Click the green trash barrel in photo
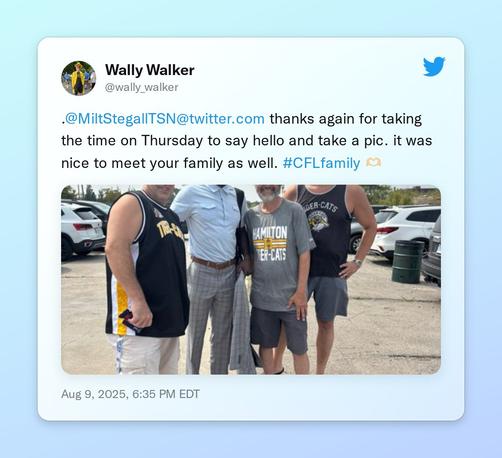Screen dimensions: 502x458 coord(408,262)
